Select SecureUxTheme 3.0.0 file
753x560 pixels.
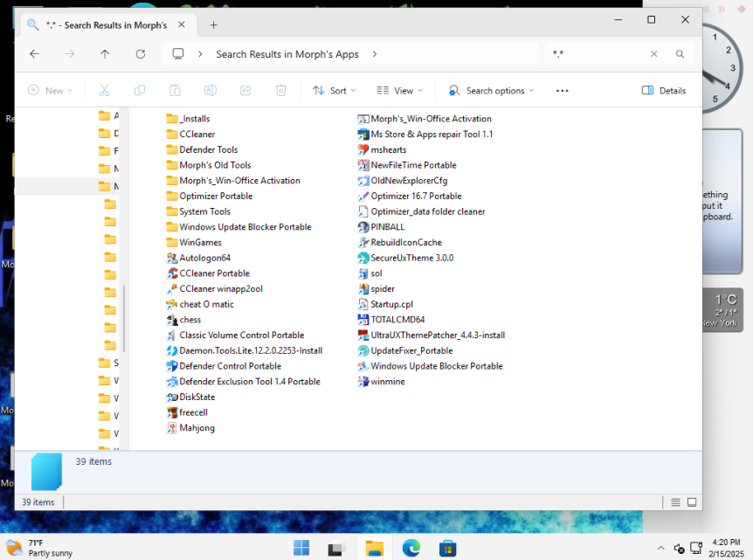point(406,258)
